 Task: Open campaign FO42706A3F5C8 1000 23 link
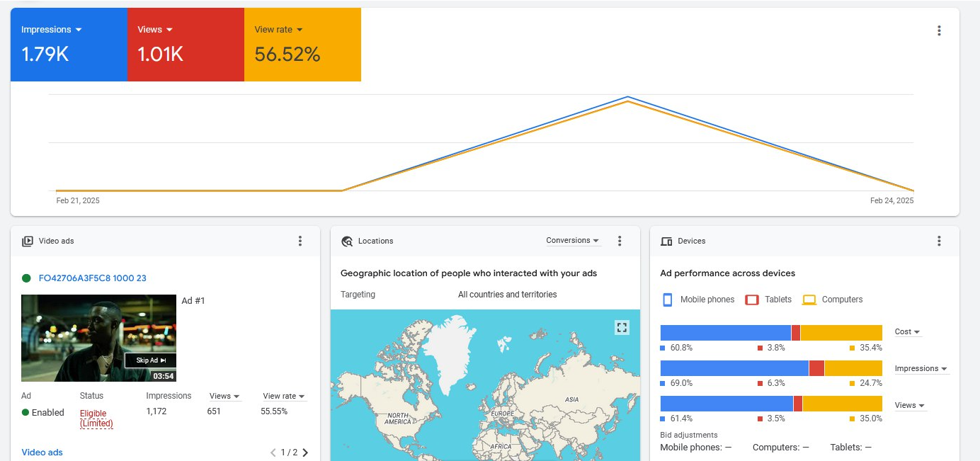92,278
